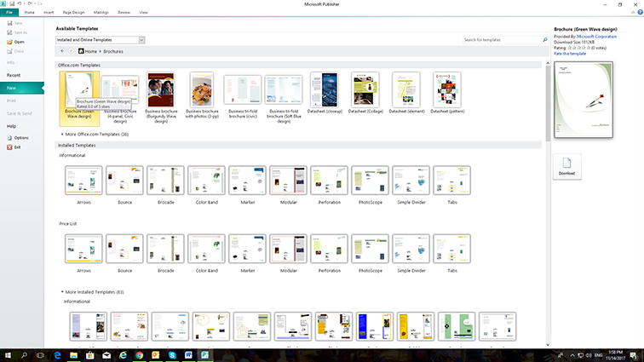Rate template with fifth star
Viewport: 644px width, 362px height.
(x=588, y=48)
